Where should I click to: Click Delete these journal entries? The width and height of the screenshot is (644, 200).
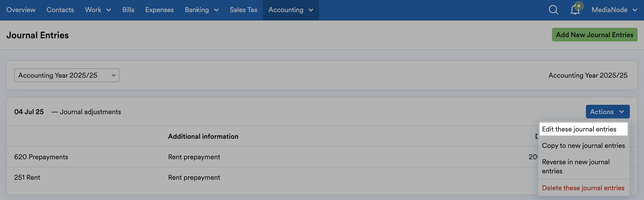[583, 188]
